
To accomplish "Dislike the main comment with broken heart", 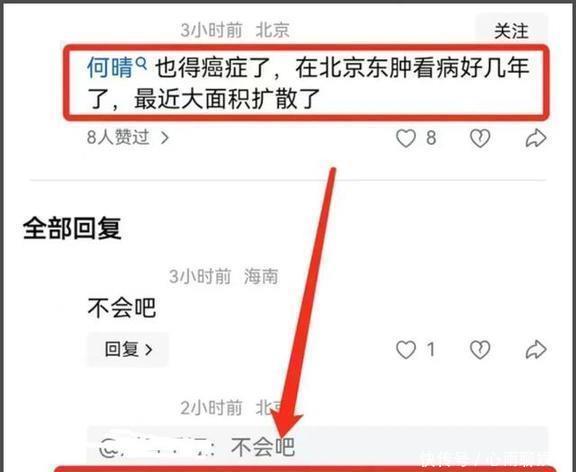I will [x=480, y=138].
